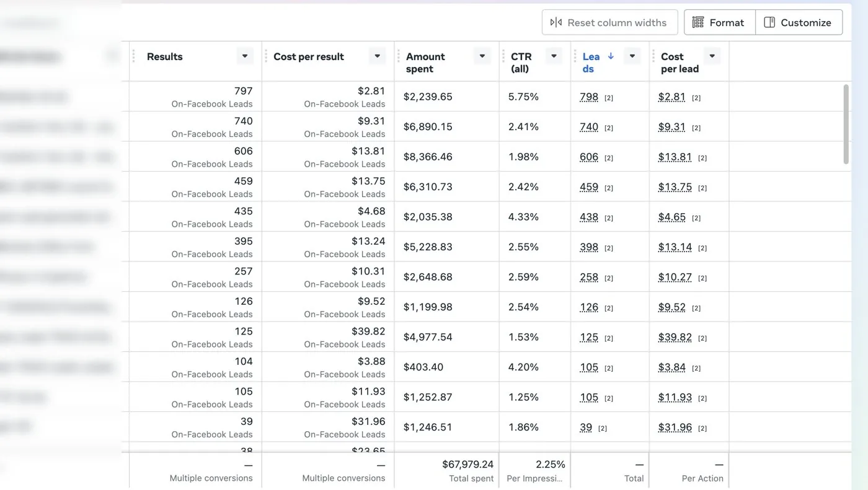Click the Cost per result column drag handle

(x=265, y=56)
